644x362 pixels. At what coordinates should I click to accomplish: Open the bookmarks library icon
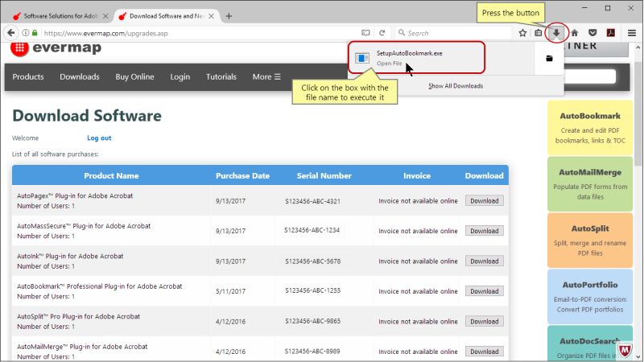coord(538,33)
